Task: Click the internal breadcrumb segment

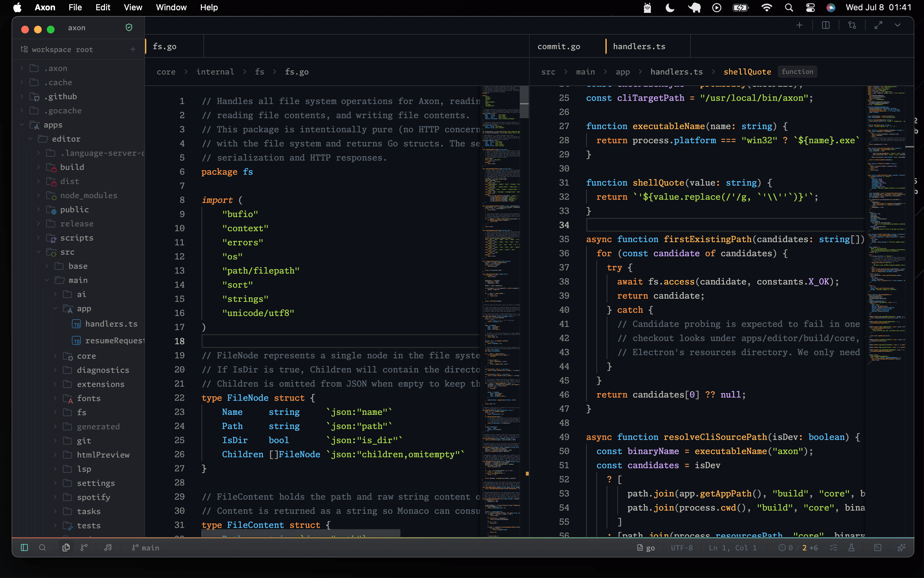Action: pyautogui.click(x=215, y=72)
